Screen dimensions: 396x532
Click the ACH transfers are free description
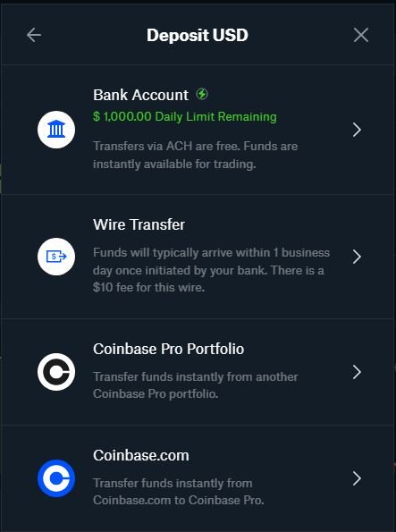pyautogui.click(x=196, y=155)
